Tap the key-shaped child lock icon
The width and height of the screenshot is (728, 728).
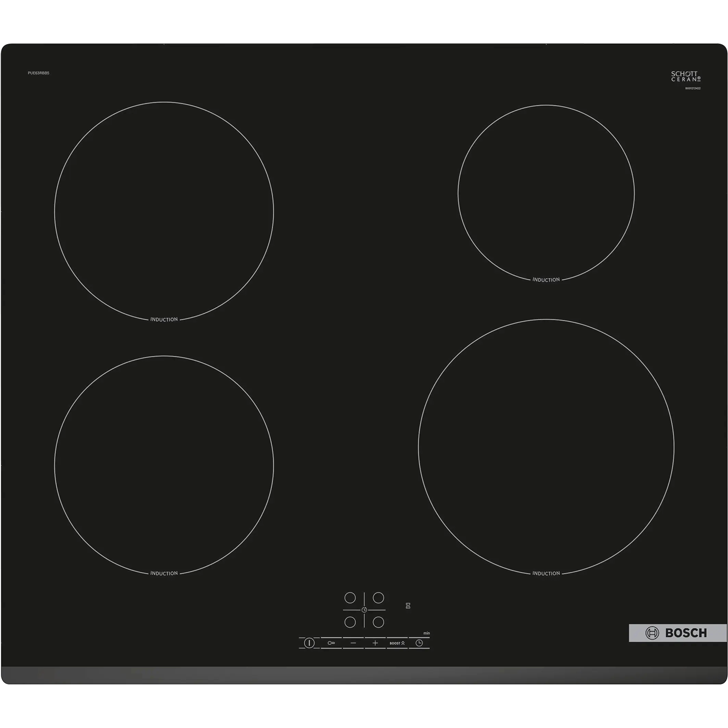click(x=331, y=643)
